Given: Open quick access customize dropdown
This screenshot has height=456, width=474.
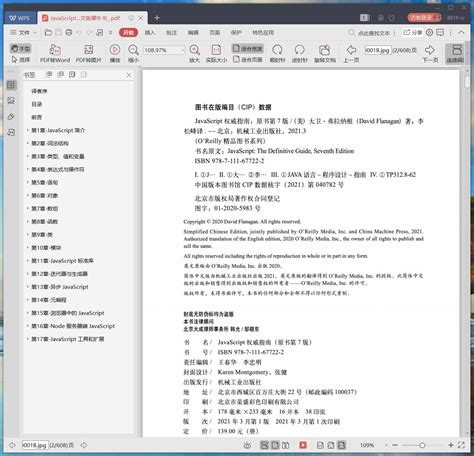Looking at the screenshot, I should tap(110, 32).
